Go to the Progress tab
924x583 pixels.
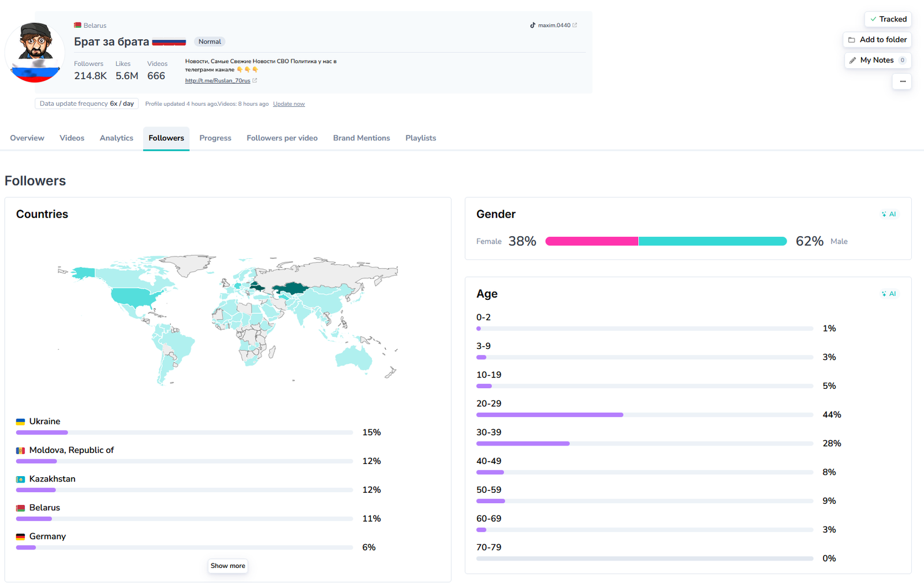(215, 138)
